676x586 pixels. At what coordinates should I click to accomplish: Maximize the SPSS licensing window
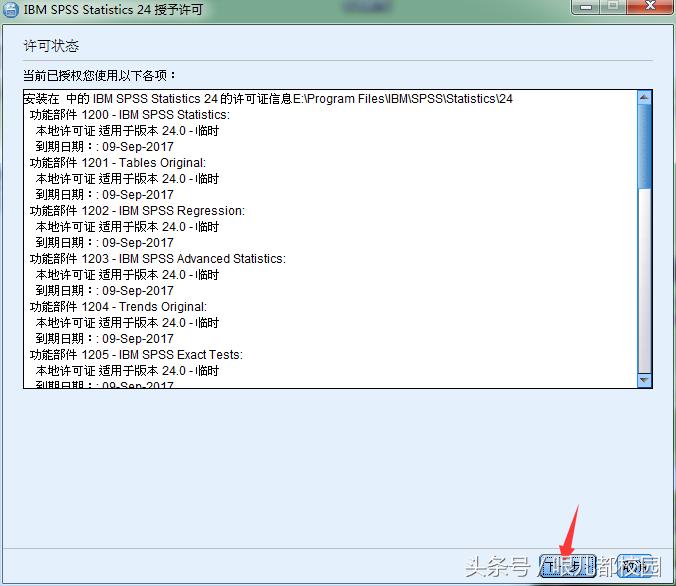pyautogui.click(x=613, y=6)
